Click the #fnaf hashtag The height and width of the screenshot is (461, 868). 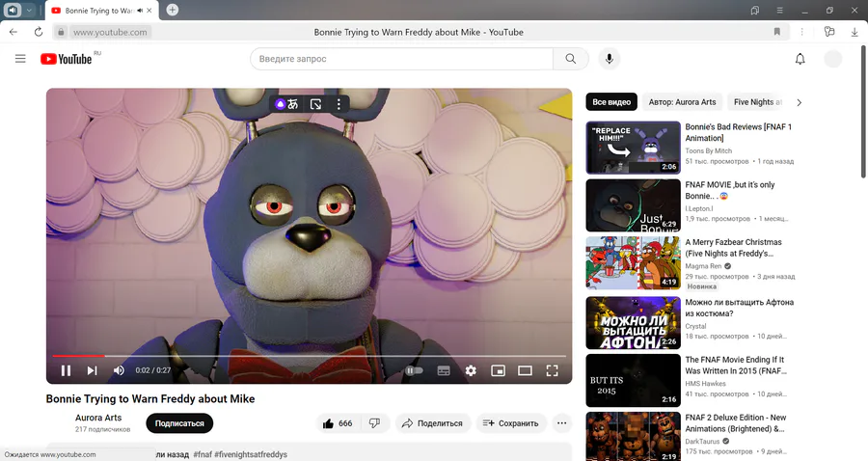(x=203, y=454)
